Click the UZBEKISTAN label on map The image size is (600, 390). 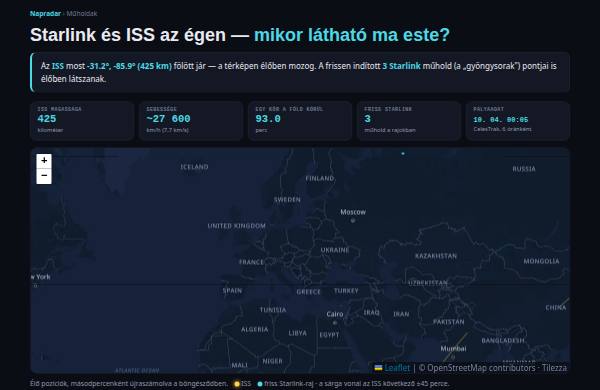[x=427, y=283]
